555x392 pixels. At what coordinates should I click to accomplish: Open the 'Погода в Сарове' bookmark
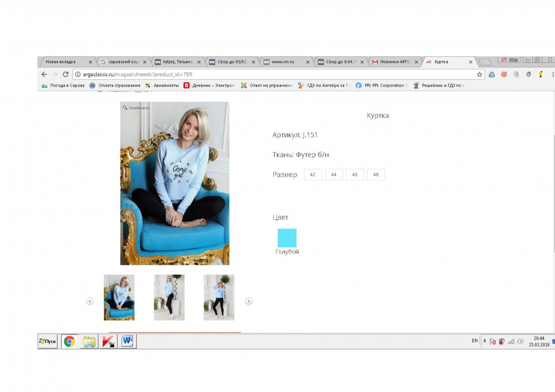pos(63,85)
